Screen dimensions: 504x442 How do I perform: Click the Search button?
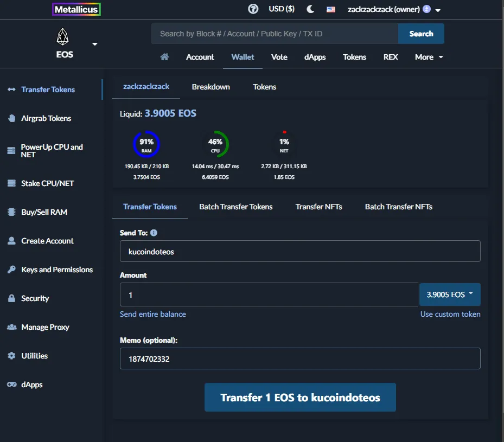click(x=421, y=34)
